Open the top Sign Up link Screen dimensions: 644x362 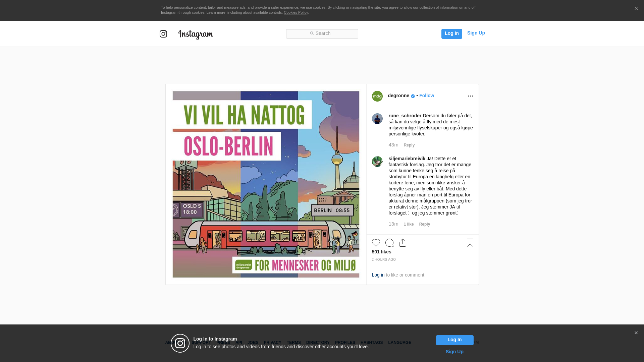point(476,33)
